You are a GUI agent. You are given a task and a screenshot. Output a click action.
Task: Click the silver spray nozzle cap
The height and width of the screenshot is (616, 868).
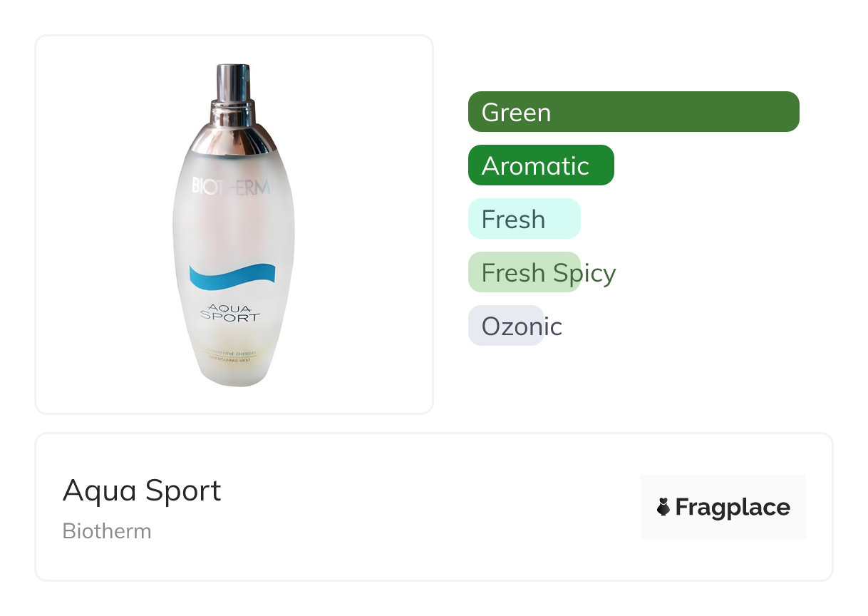233,83
